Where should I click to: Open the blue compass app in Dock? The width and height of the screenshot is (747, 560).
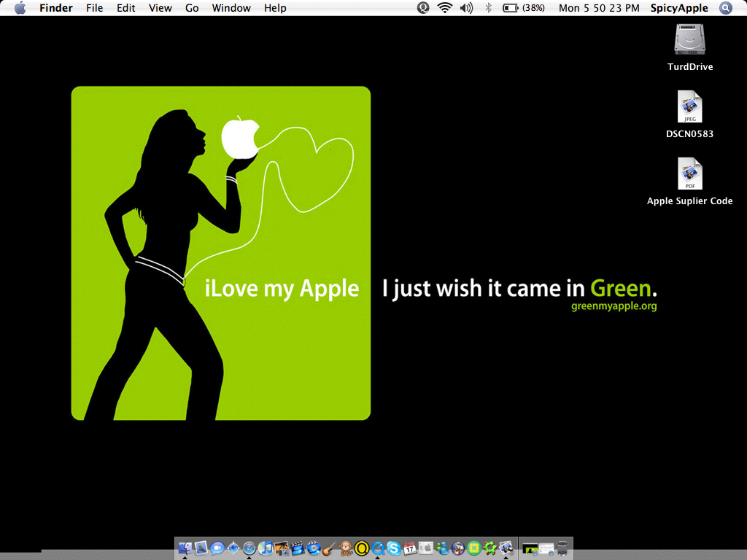[x=233, y=548]
